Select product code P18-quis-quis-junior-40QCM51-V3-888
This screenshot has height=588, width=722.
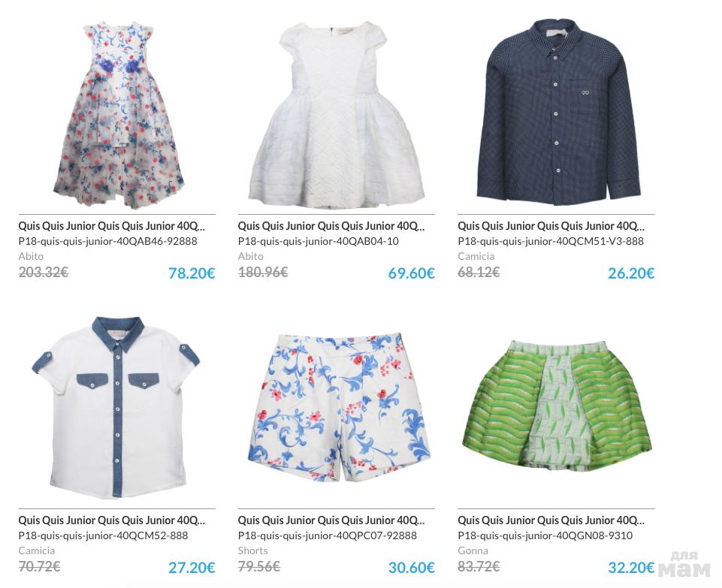tap(551, 241)
